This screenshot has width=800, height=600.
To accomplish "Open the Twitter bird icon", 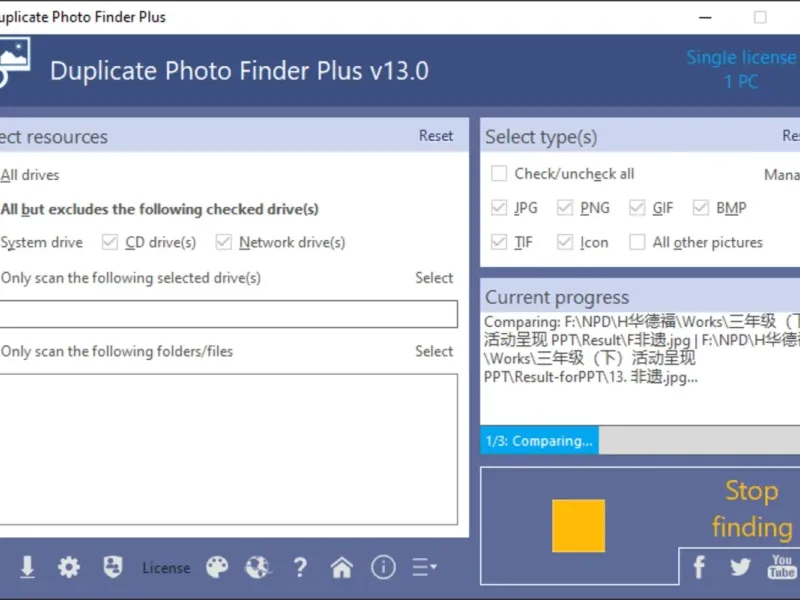I will pyautogui.click(x=740, y=567).
